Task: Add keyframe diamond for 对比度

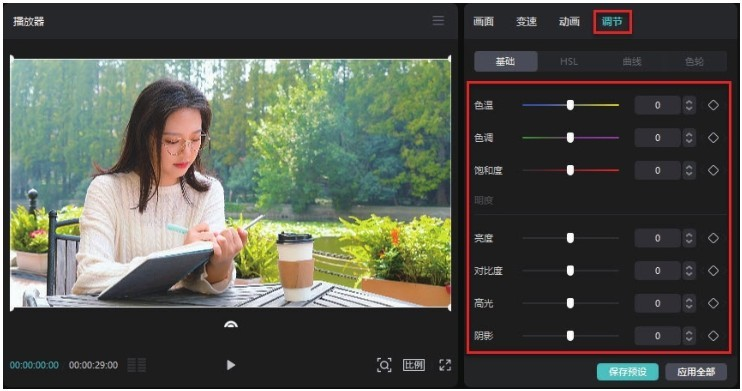Action: pos(713,271)
